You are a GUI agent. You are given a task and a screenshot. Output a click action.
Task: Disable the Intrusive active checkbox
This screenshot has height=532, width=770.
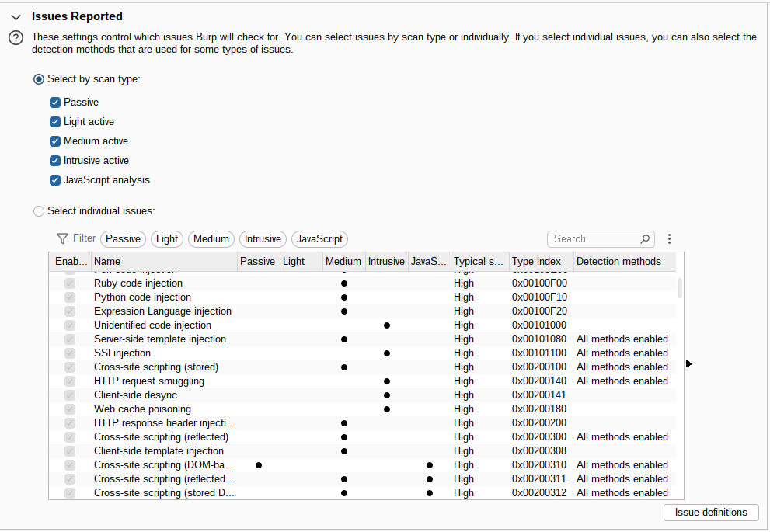click(54, 160)
